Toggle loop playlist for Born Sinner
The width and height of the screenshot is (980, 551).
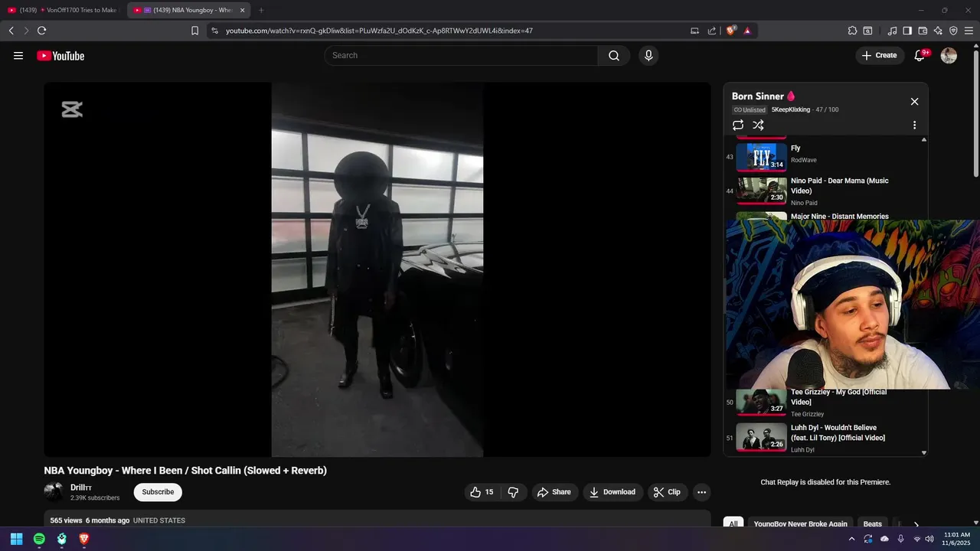click(738, 125)
